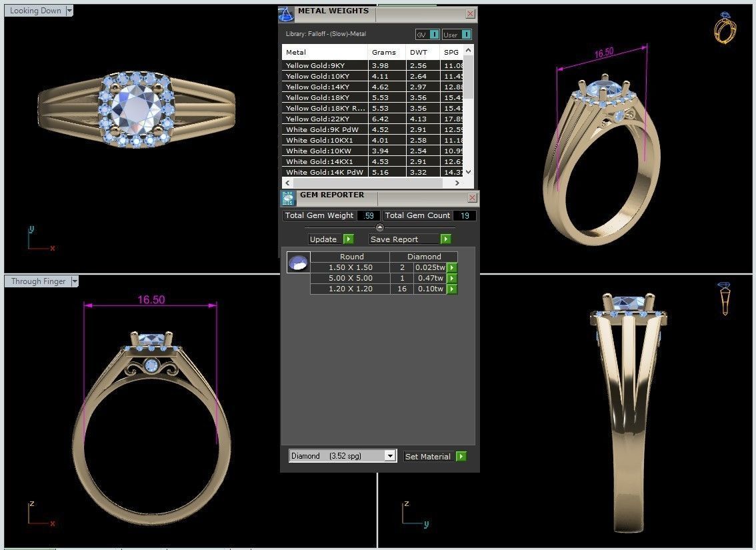Click the SPG column header
The height and width of the screenshot is (550, 756).
point(451,52)
